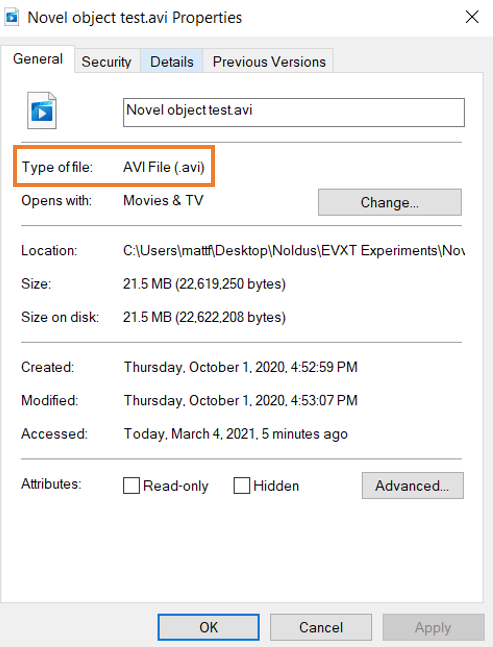Open the Security tab

106,61
